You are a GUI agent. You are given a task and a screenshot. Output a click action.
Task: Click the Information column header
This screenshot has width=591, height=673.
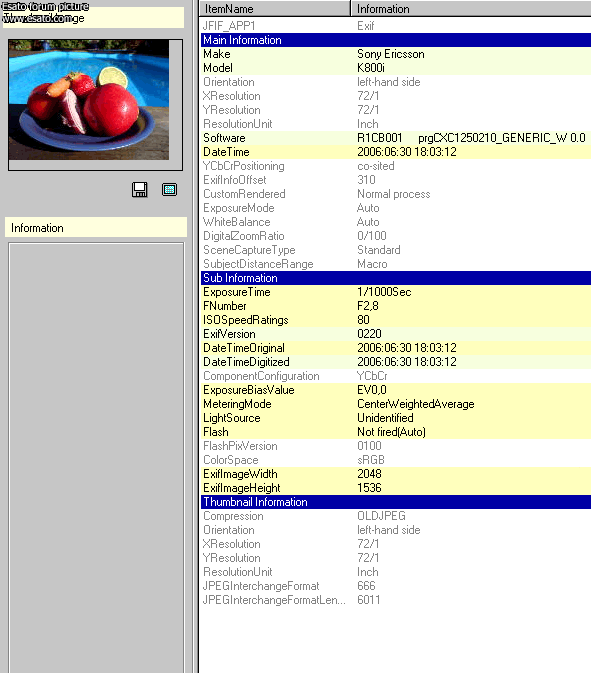(471, 9)
